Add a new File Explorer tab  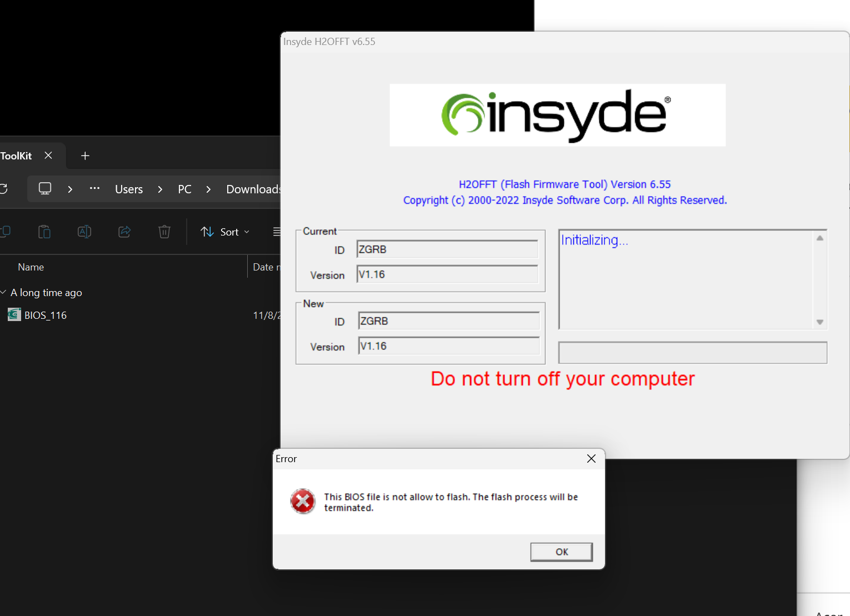(x=85, y=156)
